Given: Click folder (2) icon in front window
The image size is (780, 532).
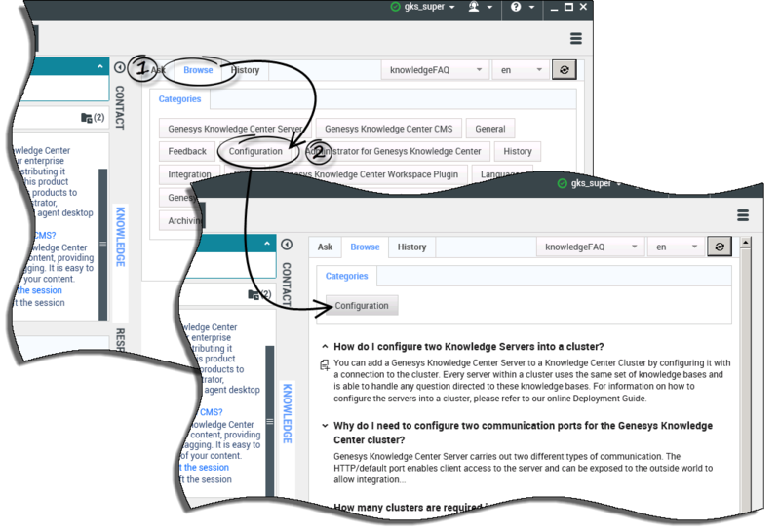Looking at the screenshot, I should [259, 294].
